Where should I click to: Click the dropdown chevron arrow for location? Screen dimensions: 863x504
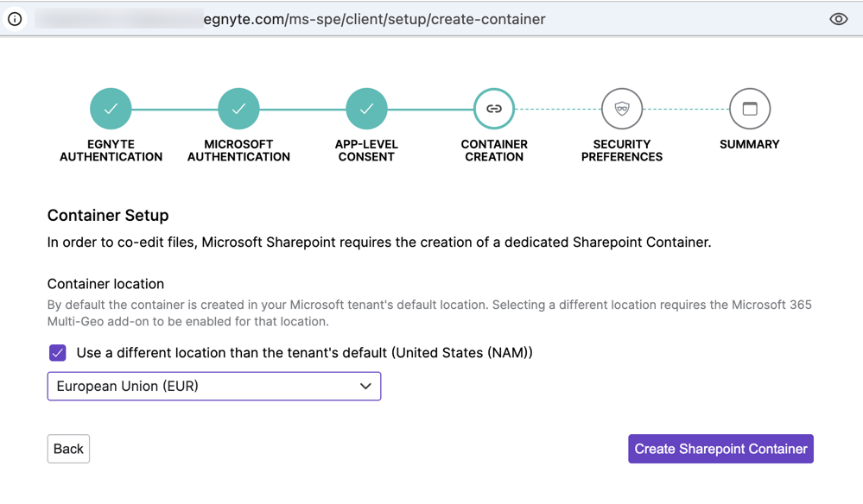(x=365, y=387)
